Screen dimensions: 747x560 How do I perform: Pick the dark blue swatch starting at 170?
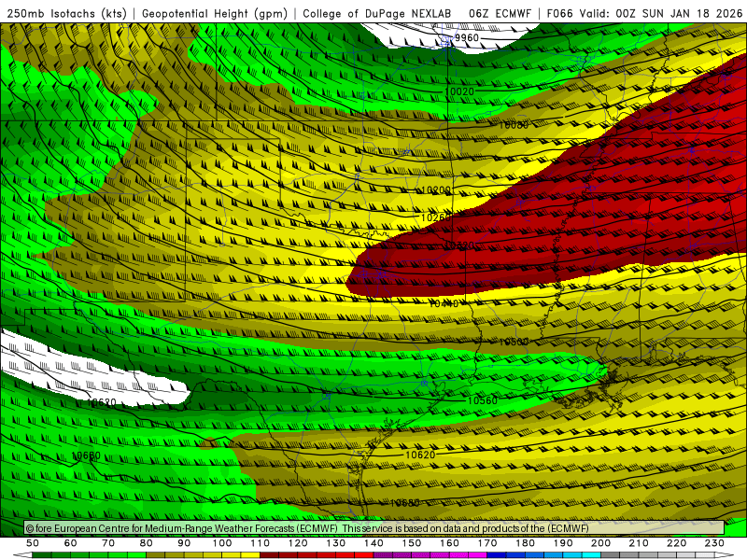(x=497, y=555)
